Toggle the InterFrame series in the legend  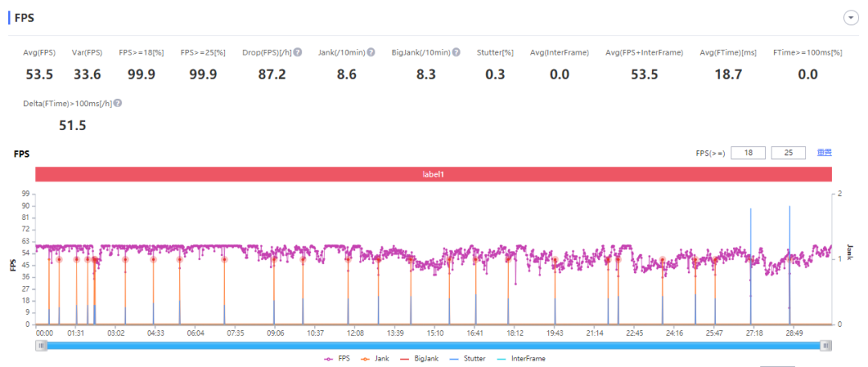(x=520, y=359)
